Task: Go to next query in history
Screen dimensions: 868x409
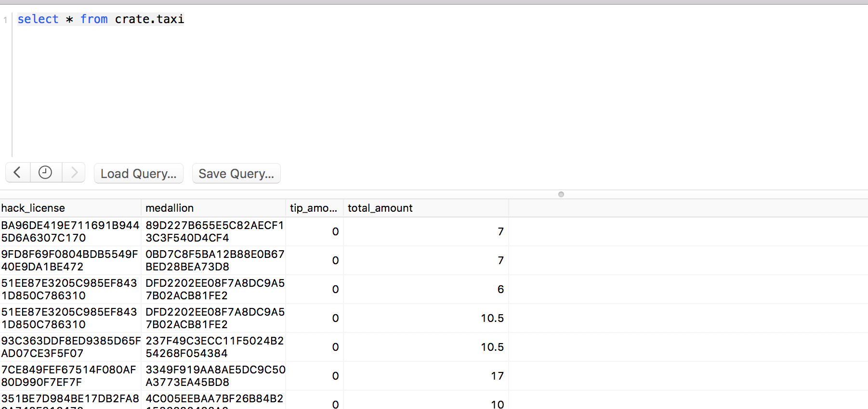Action: 74,173
